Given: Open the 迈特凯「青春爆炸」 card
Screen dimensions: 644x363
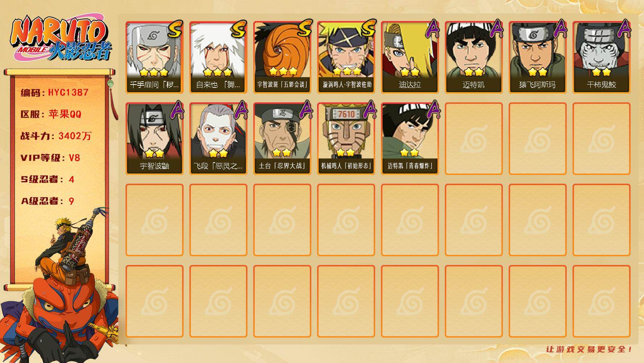Looking at the screenshot, I should coord(410,139).
